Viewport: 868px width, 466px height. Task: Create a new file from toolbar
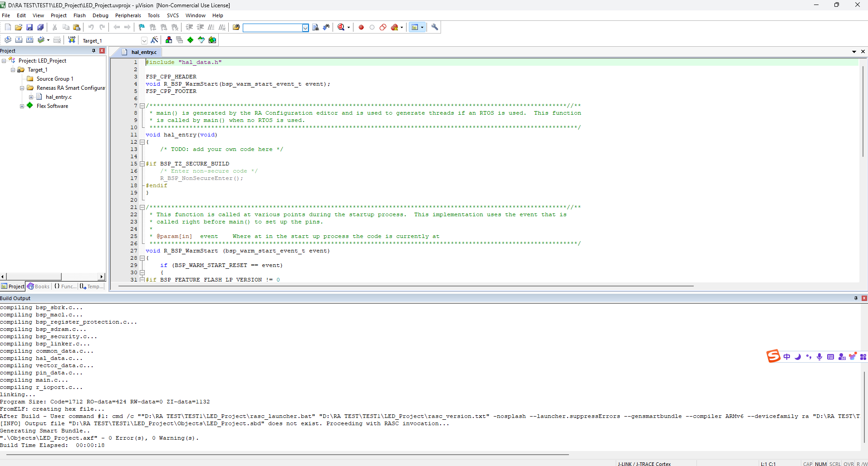8,27
